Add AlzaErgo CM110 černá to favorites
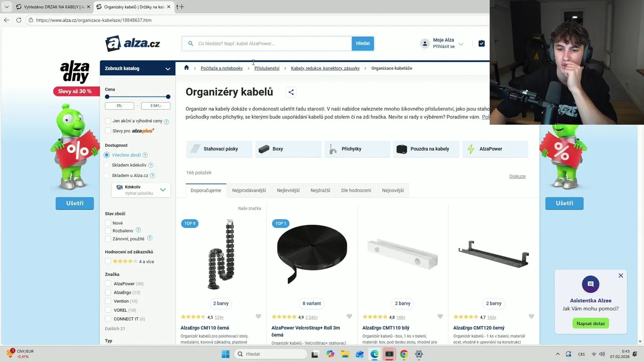 (x=258, y=317)
